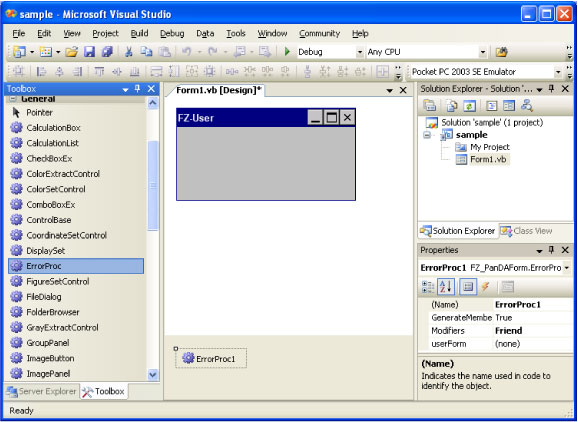Image resolution: width=578 pixels, height=422 pixels.
Task: Select ErrorProc in the Toolbox
Action: tap(76, 266)
